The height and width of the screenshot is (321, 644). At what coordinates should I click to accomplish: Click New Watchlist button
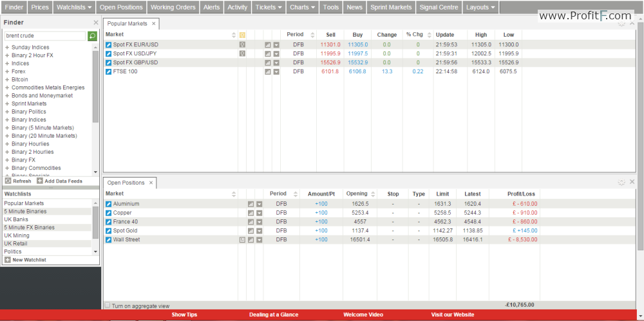click(26, 260)
